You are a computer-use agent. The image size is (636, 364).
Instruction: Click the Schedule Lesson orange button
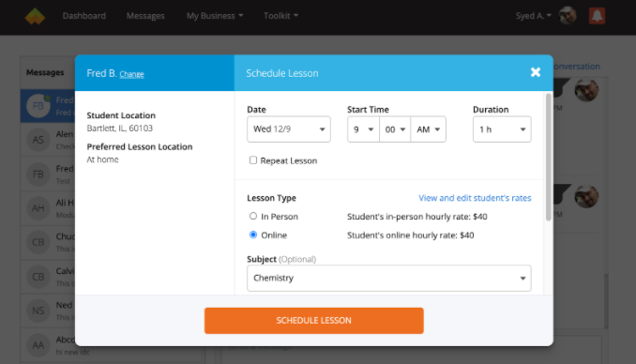coord(314,321)
